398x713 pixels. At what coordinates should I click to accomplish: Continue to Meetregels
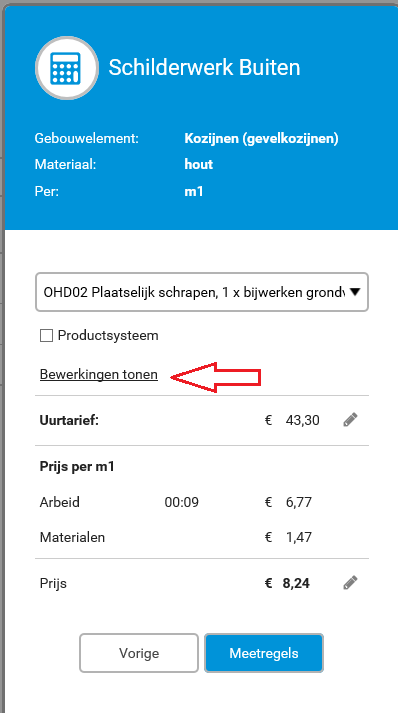264,653
